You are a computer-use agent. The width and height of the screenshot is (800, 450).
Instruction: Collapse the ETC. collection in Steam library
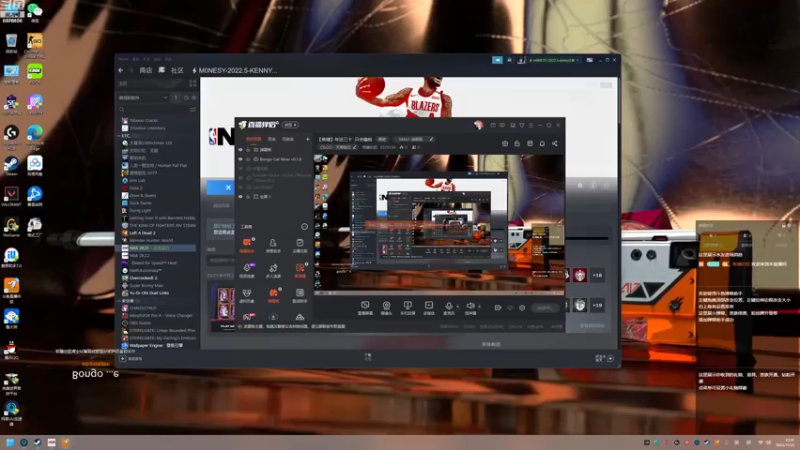(119, 136)
